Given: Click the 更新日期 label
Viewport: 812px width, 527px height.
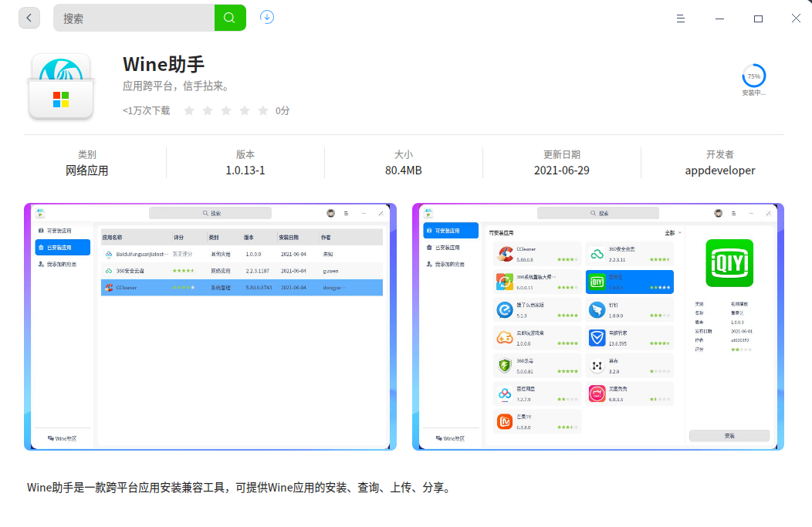Looking at the screenshot, I should 562,154.
